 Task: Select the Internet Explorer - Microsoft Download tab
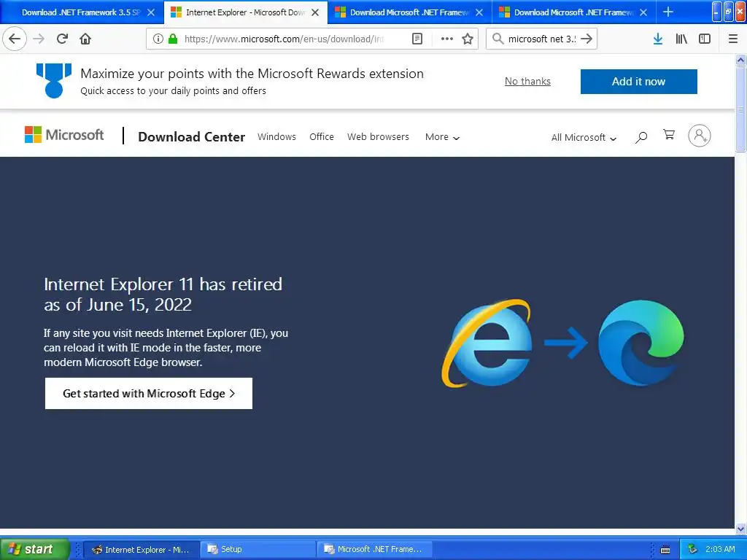(x=245, y=12)
